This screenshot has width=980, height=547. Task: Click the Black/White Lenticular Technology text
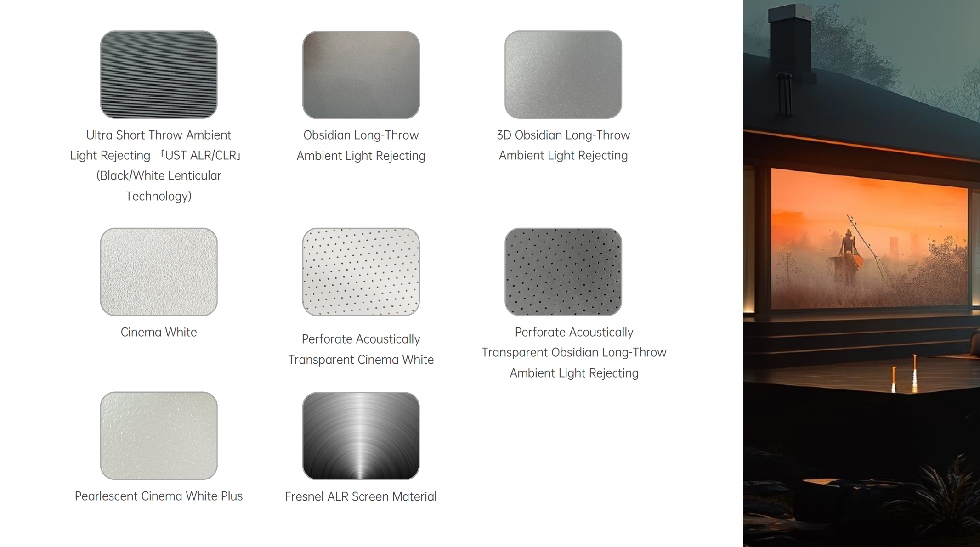click(x=159, y=186)
